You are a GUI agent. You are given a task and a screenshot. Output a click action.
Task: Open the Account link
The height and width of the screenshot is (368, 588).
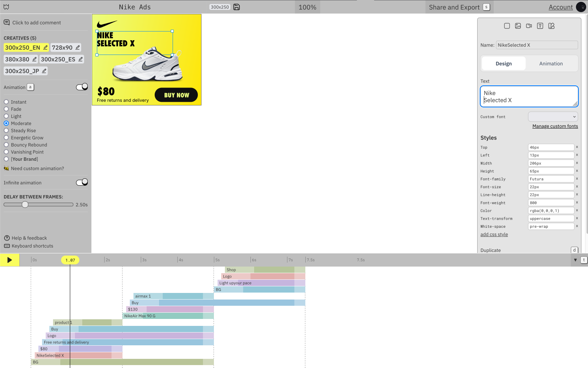click(561, 7)
